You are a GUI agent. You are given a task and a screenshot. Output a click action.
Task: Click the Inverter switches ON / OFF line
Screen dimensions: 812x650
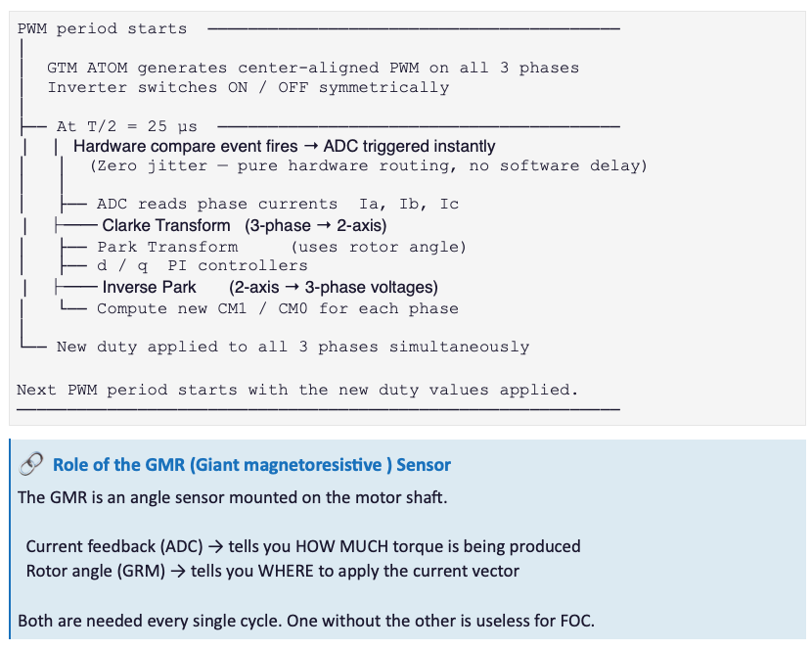(248, 87)
